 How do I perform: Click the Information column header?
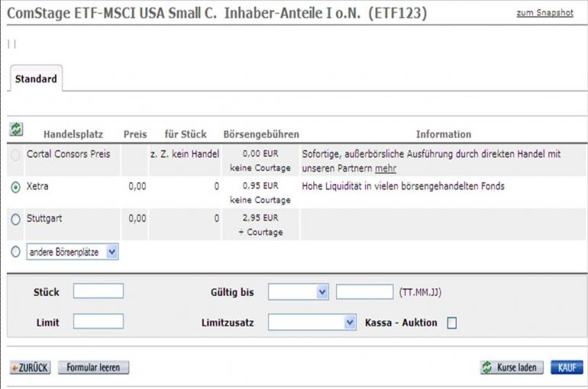point(444,134)
